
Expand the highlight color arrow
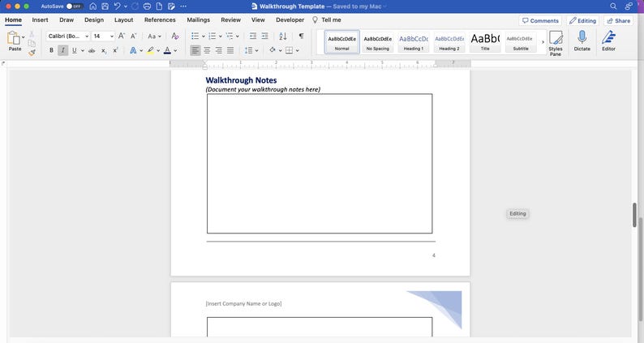pyautogui.click(x=158, y=50)
